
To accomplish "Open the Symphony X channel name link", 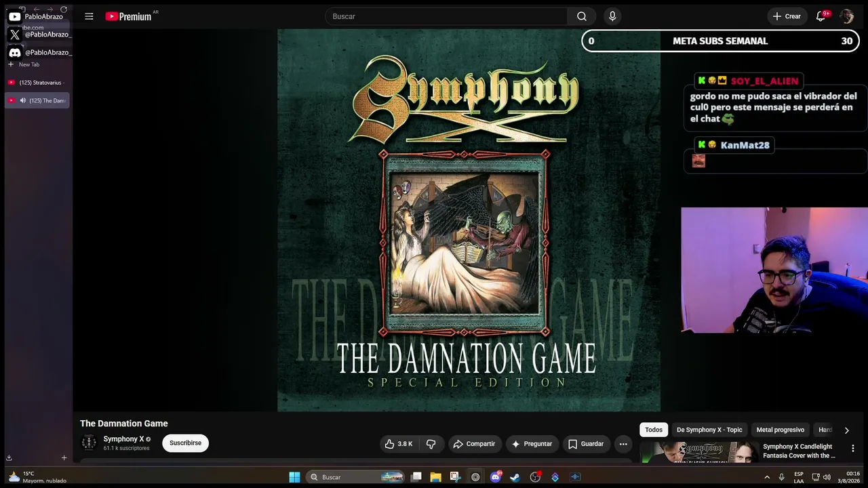I will 123,439.
